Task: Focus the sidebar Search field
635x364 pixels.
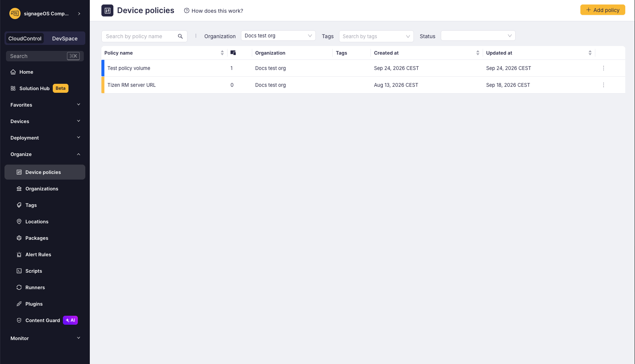Action: click(x=45, y=56)
